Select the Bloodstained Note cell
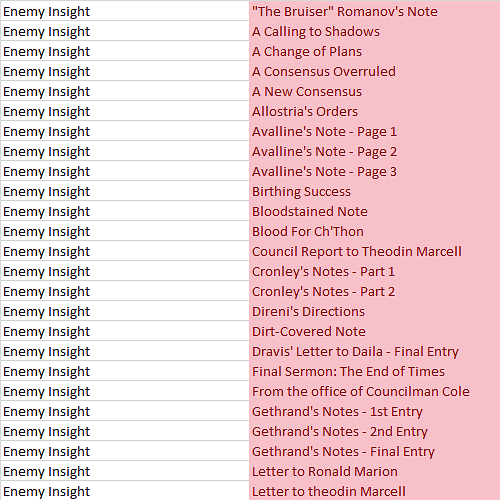500x500 pixels. [374, 211]
